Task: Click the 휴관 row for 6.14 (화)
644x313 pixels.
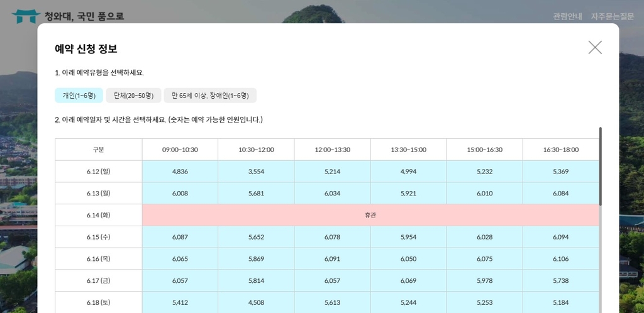Action: [x=370, y=215]
